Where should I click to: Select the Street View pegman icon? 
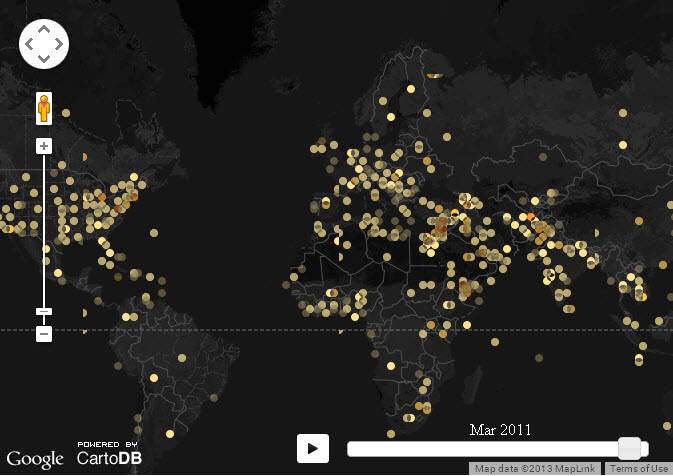(x=44, y=107)
